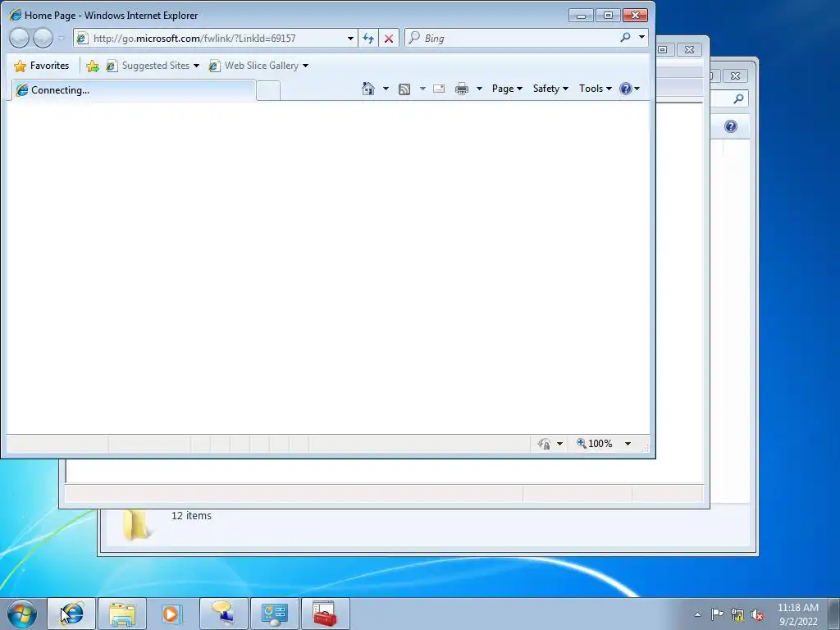Close the rearmost Explorer window
This screenshot has height=630, width=840.
tap(735, 76)
